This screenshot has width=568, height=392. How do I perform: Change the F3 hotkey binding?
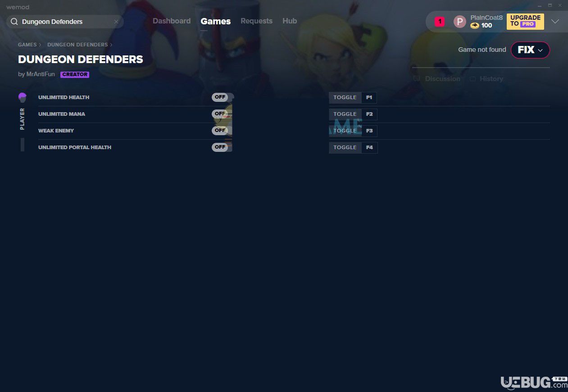369,131
